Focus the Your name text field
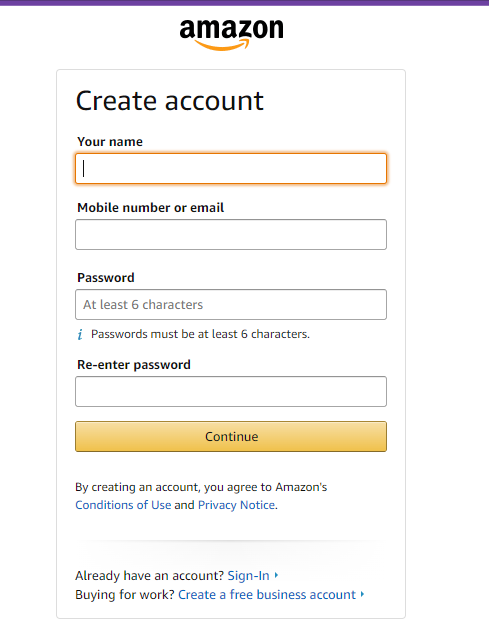The width and height of the screenshot is (489, 628). (x=231, y=169)
